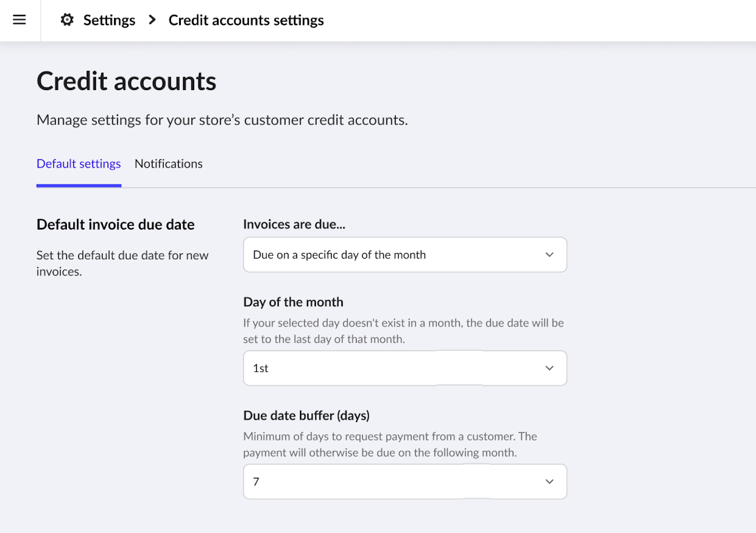The height and width of the screenshot is (533, 756).
Task: Click the breadcrumb chevron separator
Action: point(151,19)
